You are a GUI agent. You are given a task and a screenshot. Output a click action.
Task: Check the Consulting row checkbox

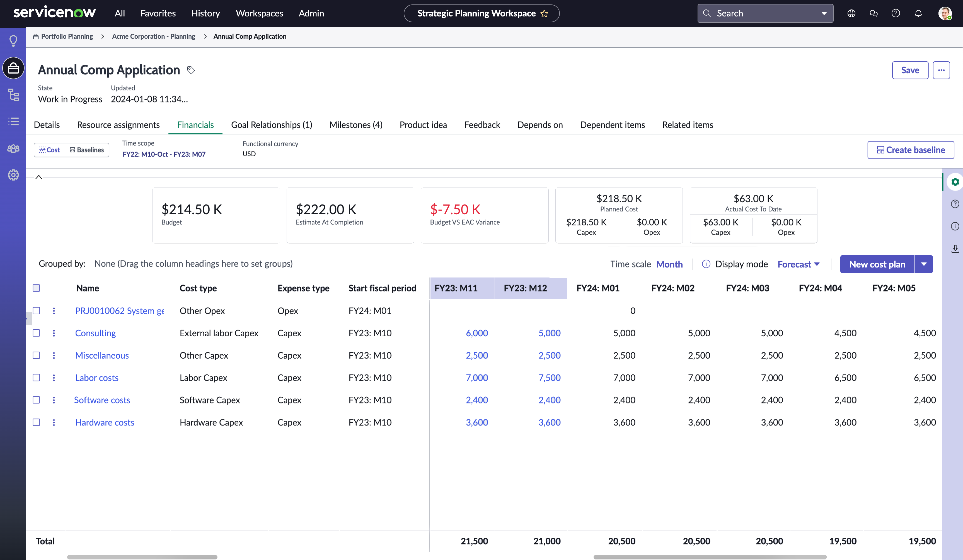[36, 333]
